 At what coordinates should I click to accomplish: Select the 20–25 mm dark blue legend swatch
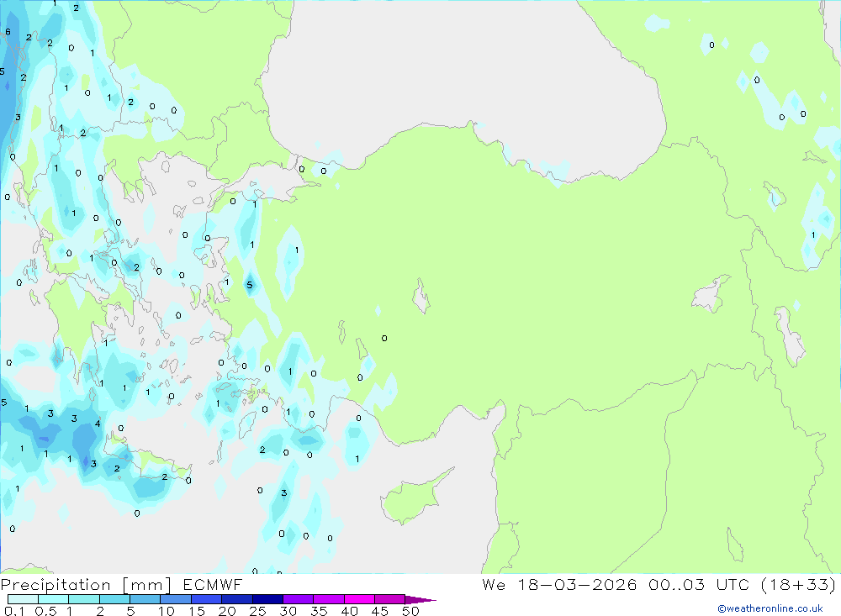[x=236, y=599]
